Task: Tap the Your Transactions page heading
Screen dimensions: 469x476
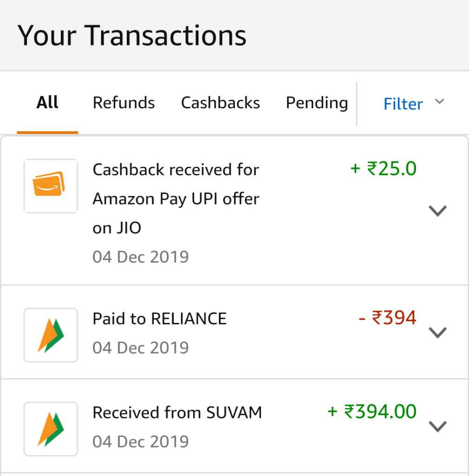Action: coord(132,35)
